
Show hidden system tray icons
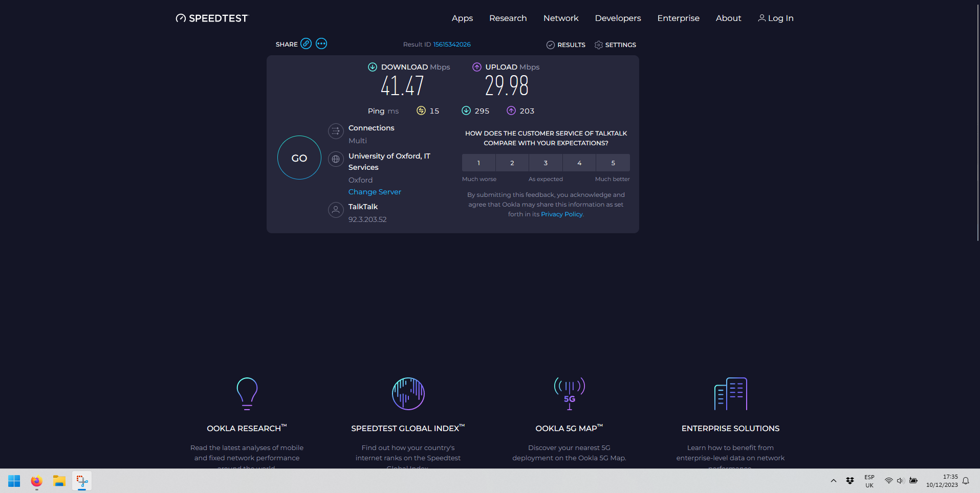pyautogui.click(x=834, y=481)
